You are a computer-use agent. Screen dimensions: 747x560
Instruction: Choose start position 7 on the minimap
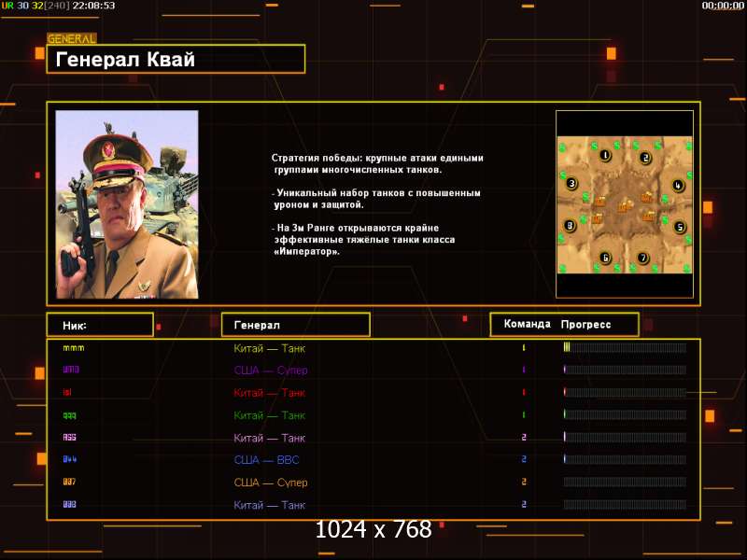pyautogui.click(x=642, y=258)
